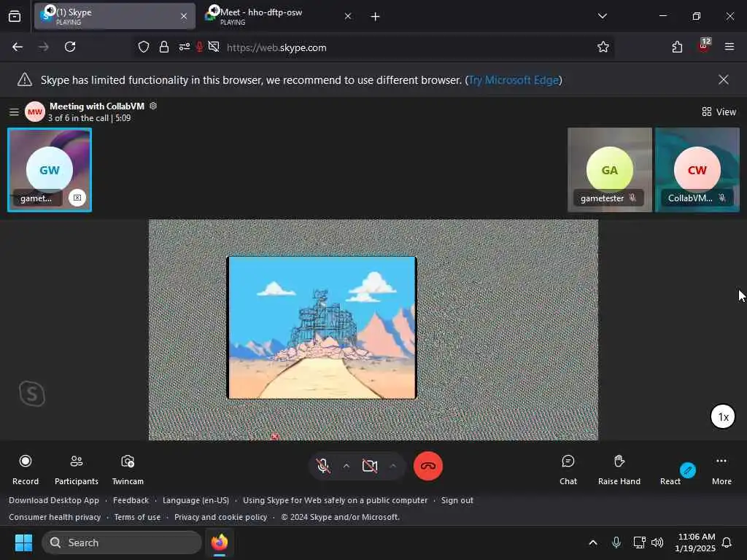Viewport: 747px width, 560px height.
Task: Follow the Try Microsoft Edge link
Action: pyautogui.click(x=514, y=80)
